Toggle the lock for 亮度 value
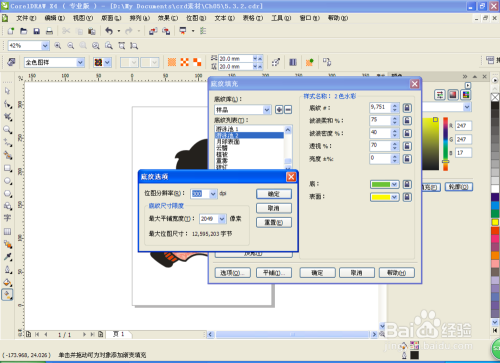This screenshot has height=363, width=500. 407,159
